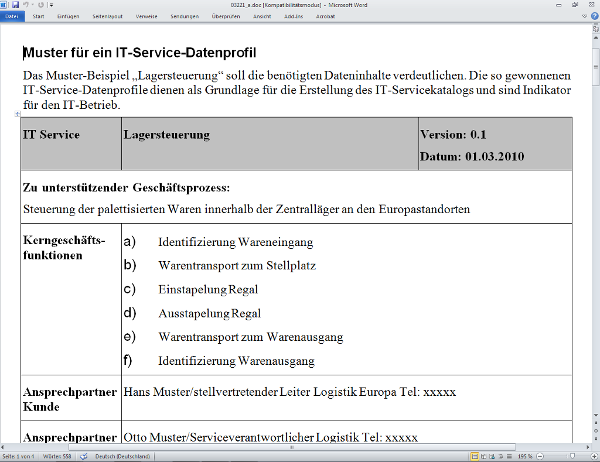Click the Deutsch (Deutschland) language indicator
The image size is (600, 462).
coord(121,456)
